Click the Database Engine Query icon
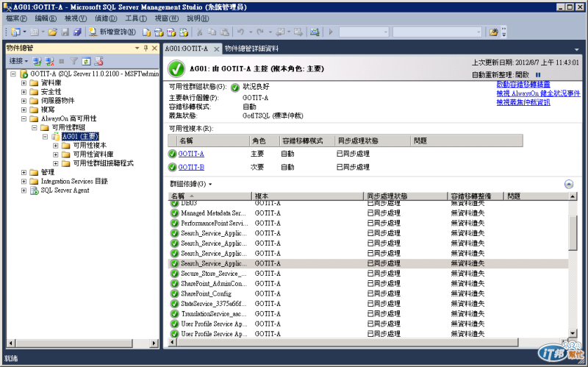This screenshot has height=367, width=588. (x=146, y=32)
